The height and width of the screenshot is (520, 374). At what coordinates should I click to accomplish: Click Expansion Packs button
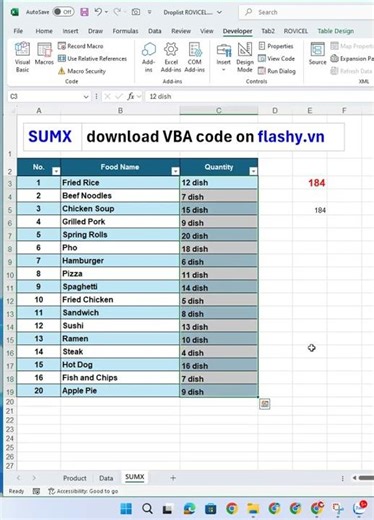(x=352, y=59)
